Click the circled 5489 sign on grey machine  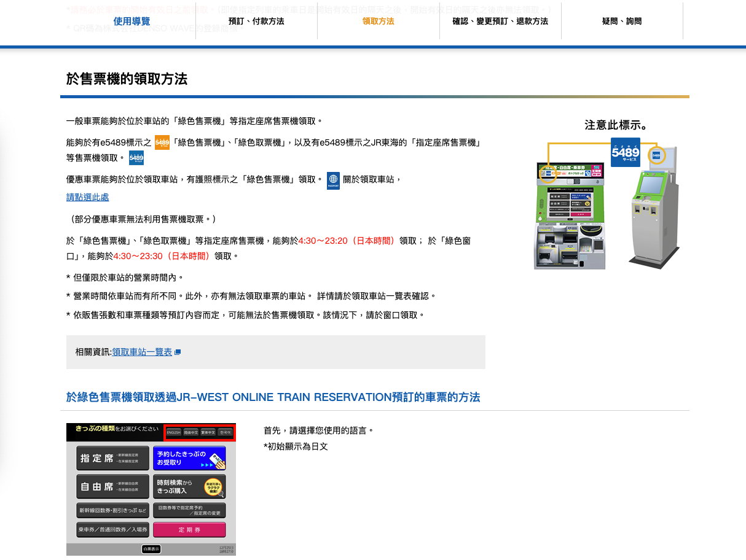click(657, 155)
